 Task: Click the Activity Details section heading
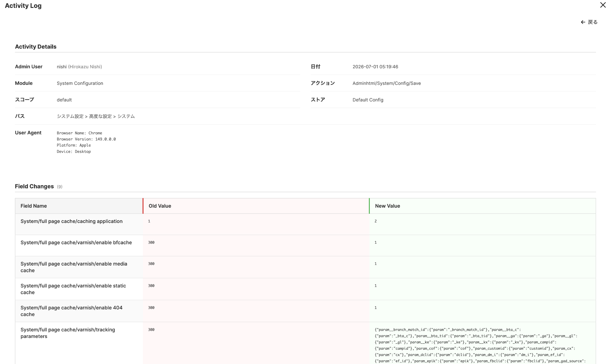[36, 47]
